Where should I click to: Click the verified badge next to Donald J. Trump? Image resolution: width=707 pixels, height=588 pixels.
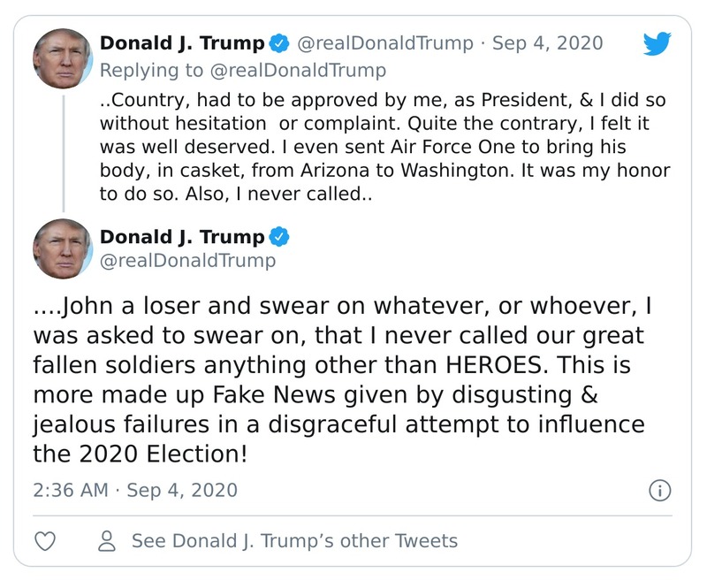(278, 40)
